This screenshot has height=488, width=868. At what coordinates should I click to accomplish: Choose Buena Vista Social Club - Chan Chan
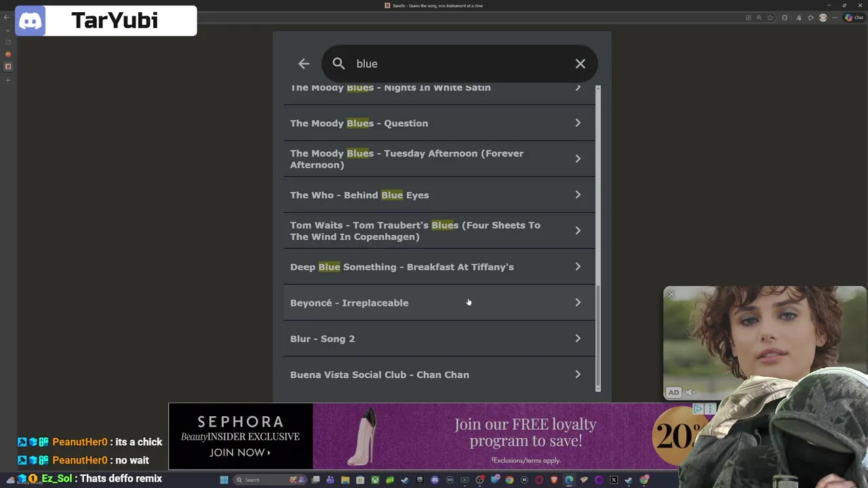[439, 374]
